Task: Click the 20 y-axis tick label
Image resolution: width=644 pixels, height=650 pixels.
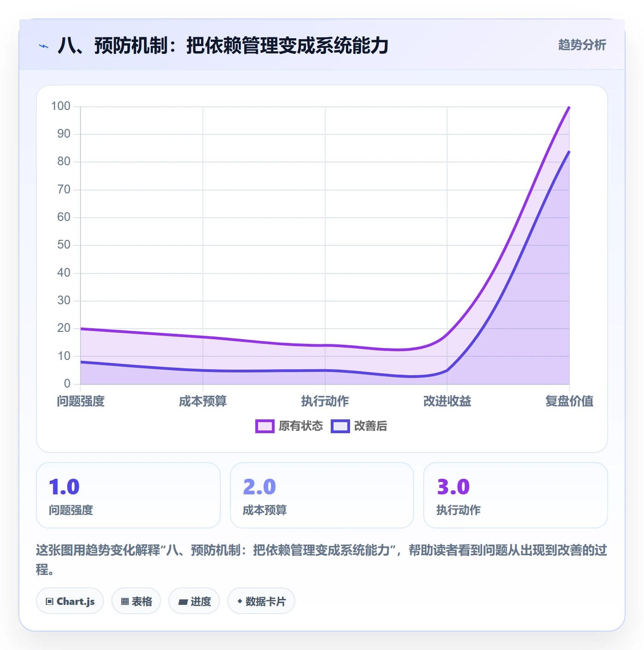Action: point(64,328)
